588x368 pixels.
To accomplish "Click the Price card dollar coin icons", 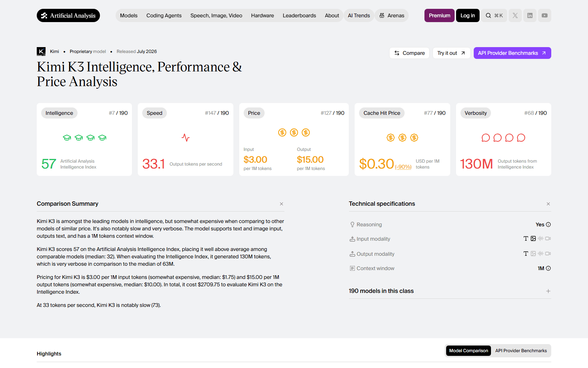I will tap(294, 132).
